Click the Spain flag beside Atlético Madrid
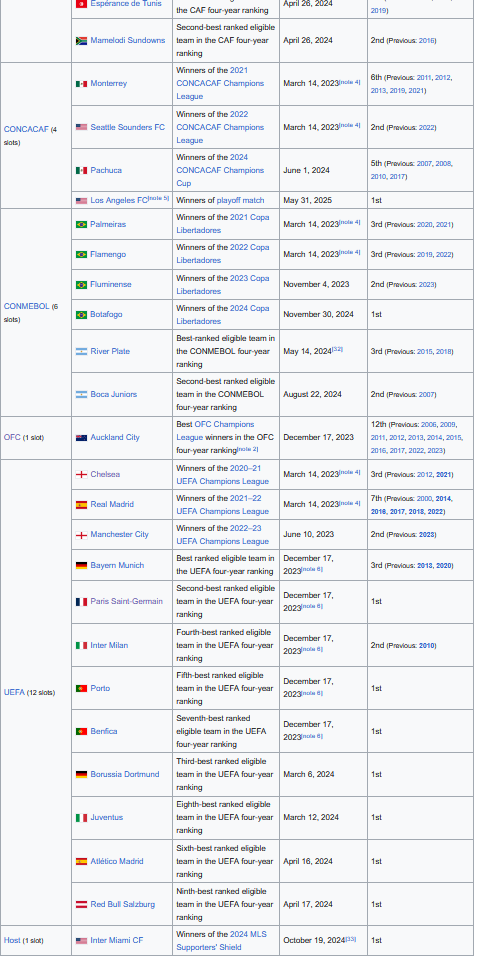This screenshot has height=957, width=477. coord(81,861)
